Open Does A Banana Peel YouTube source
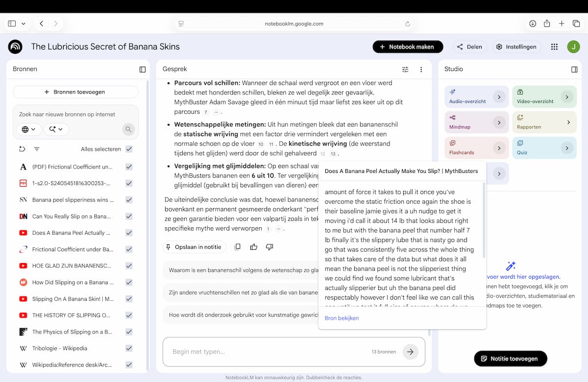The height and width of the screenshot is (382, 588). tap(72, 233)
